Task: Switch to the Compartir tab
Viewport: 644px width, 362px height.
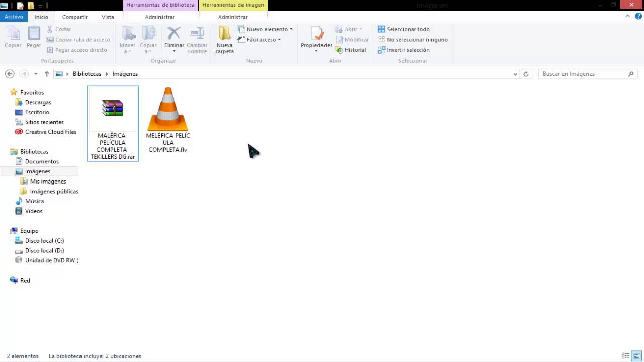Action: 74,17
